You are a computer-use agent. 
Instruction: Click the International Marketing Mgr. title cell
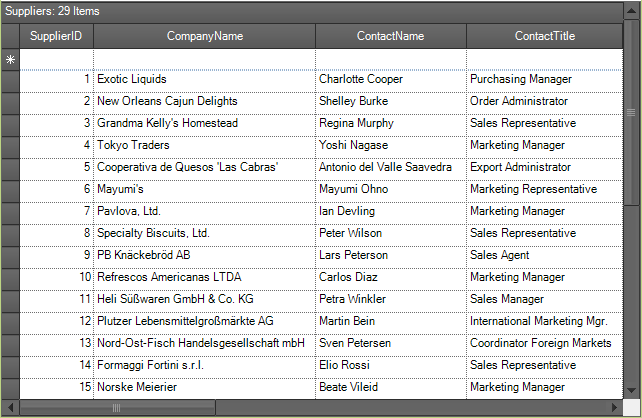pos(545,323)
